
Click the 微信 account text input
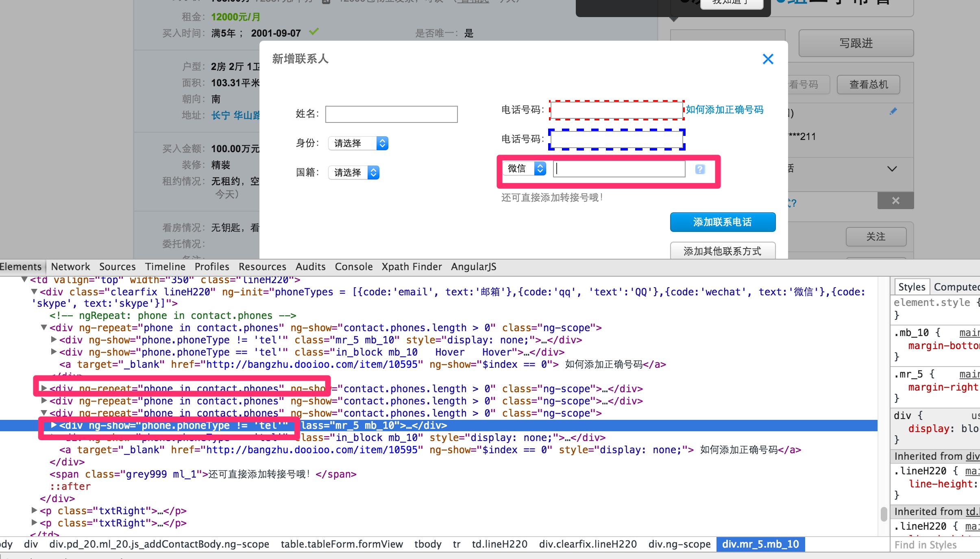pyautogui.click(x=619, y=169)
